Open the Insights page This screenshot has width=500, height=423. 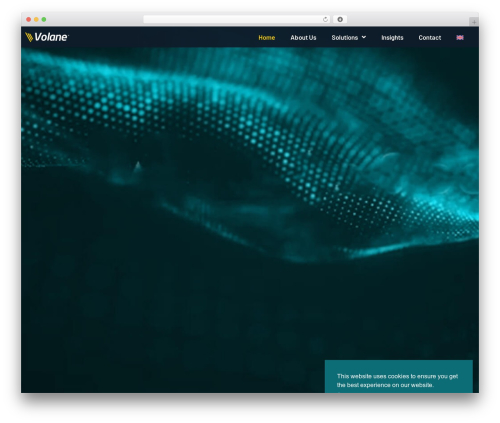pyautogui.click(x=392, y=38)
